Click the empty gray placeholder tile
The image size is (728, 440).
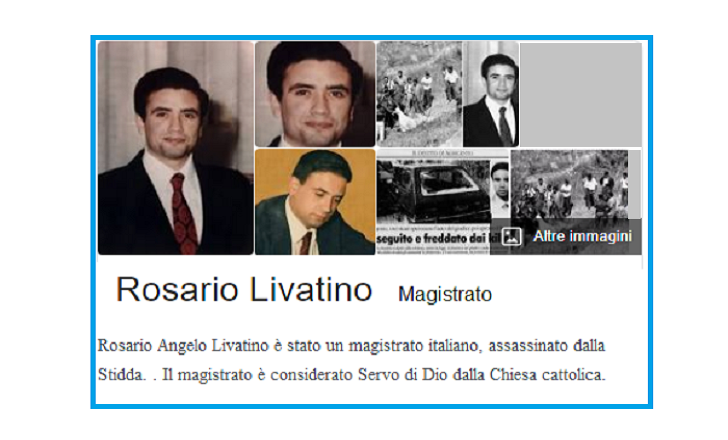tap(580, 94)
